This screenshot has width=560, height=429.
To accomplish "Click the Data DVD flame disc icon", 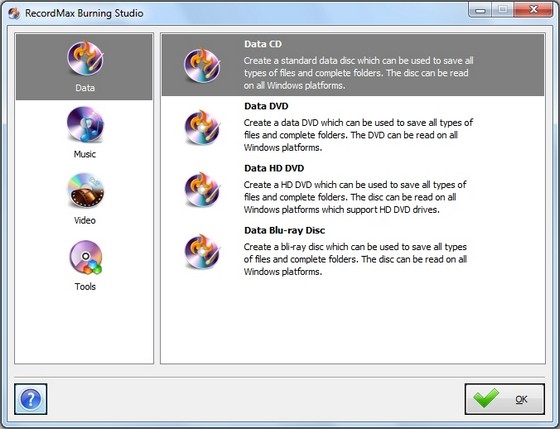I will point(202,128).
